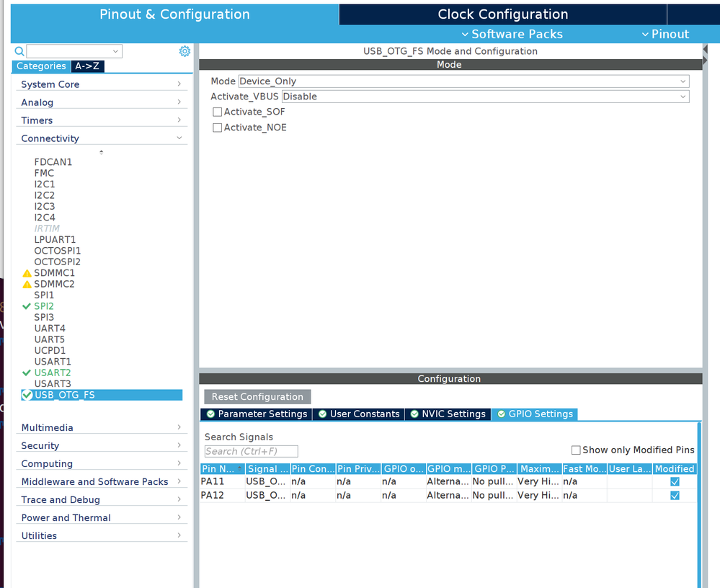Screen dimensions: 720x588
Task: Uncheck the Modified checkbox for PA11
Action: coord(675,481)
